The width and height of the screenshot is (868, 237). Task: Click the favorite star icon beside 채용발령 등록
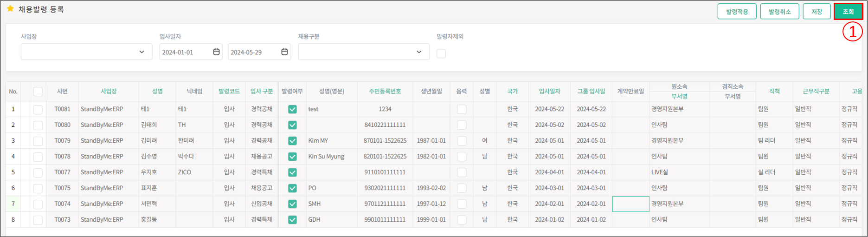10,9
